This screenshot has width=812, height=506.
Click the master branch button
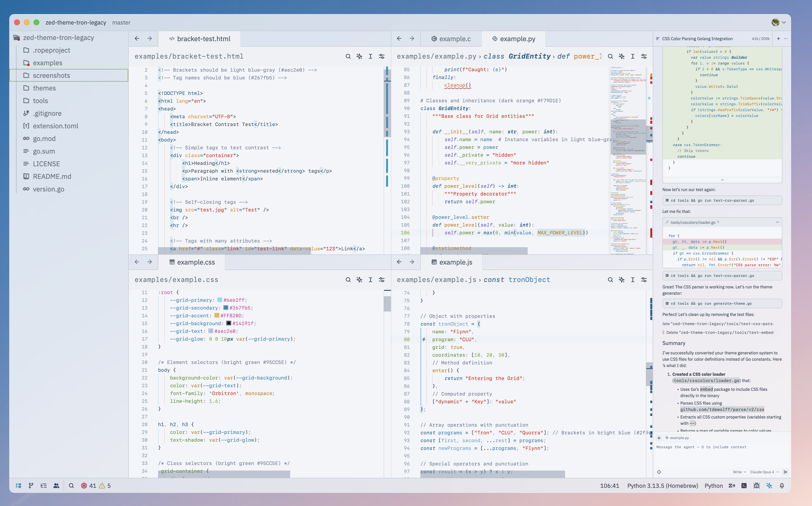[121, 22]
